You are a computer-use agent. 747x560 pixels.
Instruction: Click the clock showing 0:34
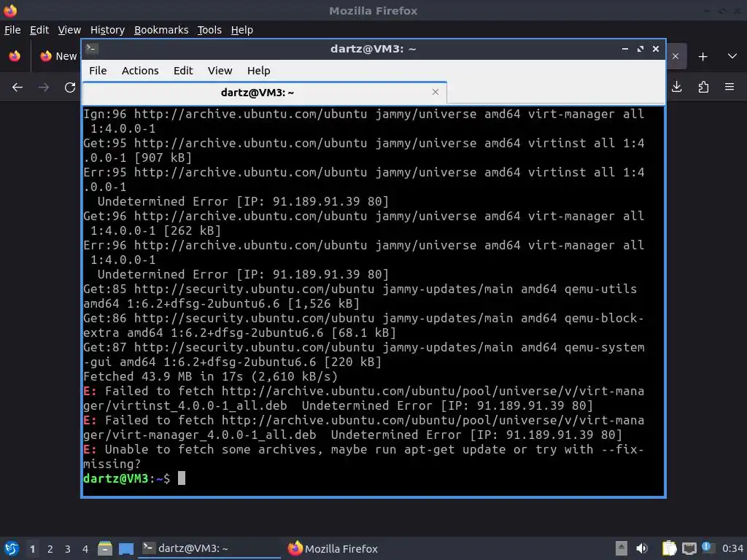click(732, 548)
